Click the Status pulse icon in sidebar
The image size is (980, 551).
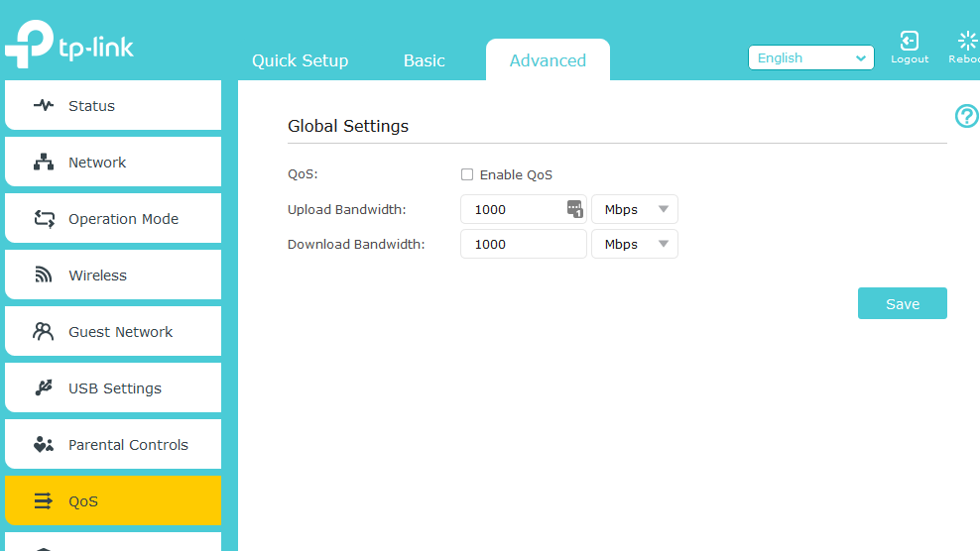click(44, 106)
